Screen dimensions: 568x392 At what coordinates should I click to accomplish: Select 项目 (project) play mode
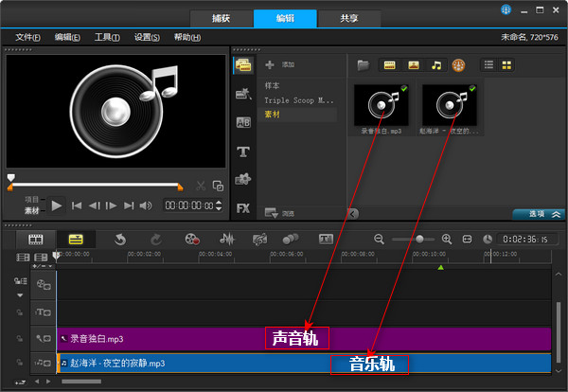[32, 200]
